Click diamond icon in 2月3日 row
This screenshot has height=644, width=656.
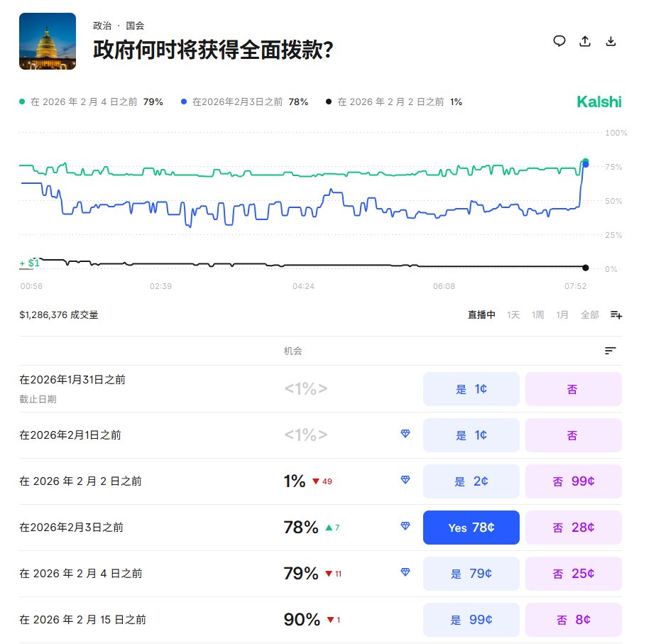click(405, 526)
